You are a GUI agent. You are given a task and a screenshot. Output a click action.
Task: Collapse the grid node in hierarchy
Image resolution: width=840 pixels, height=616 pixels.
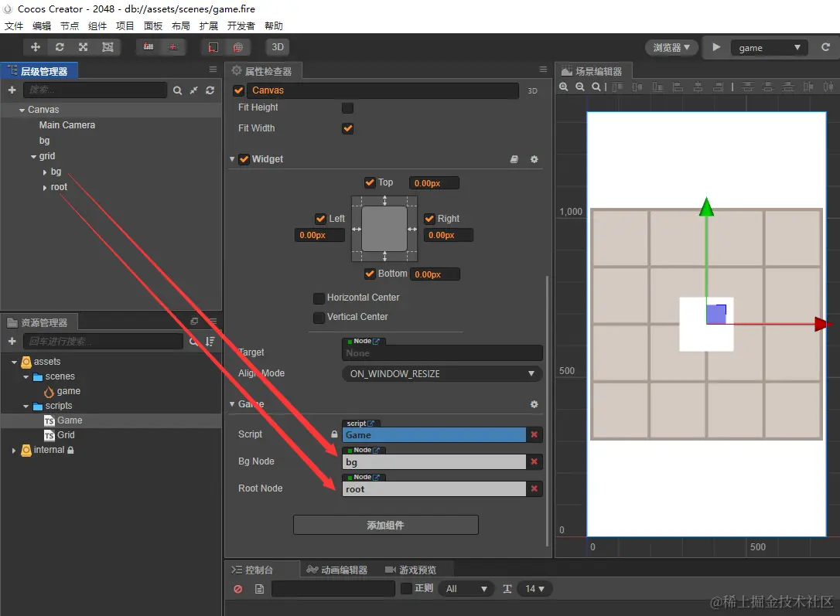click(34, 156)
